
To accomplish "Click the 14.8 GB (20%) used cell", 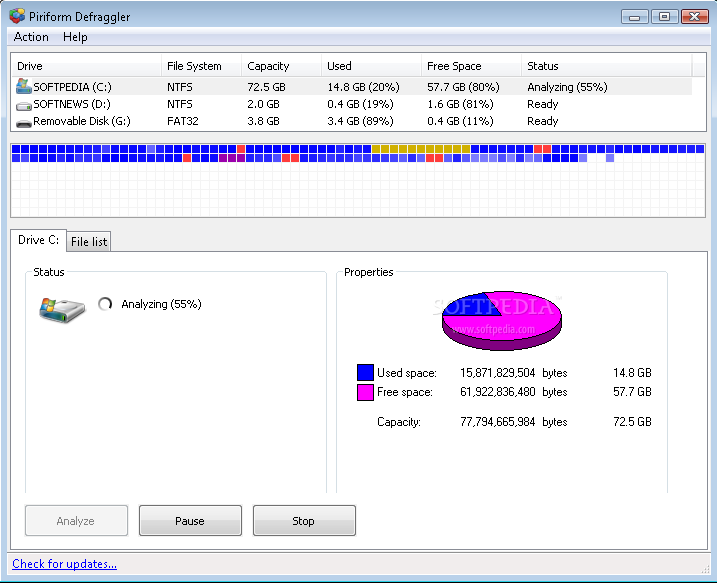I will [363, 87].
